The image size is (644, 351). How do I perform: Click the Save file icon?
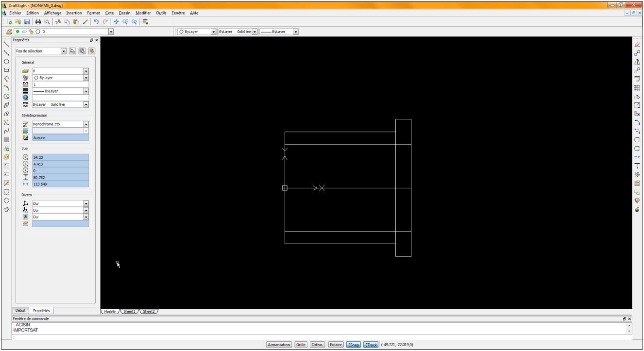tap(27, 22)
